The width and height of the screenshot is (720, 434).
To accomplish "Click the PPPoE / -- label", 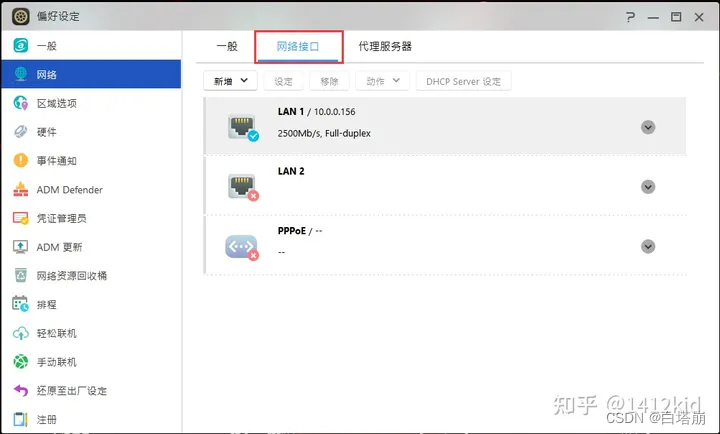I will [300, 231].
